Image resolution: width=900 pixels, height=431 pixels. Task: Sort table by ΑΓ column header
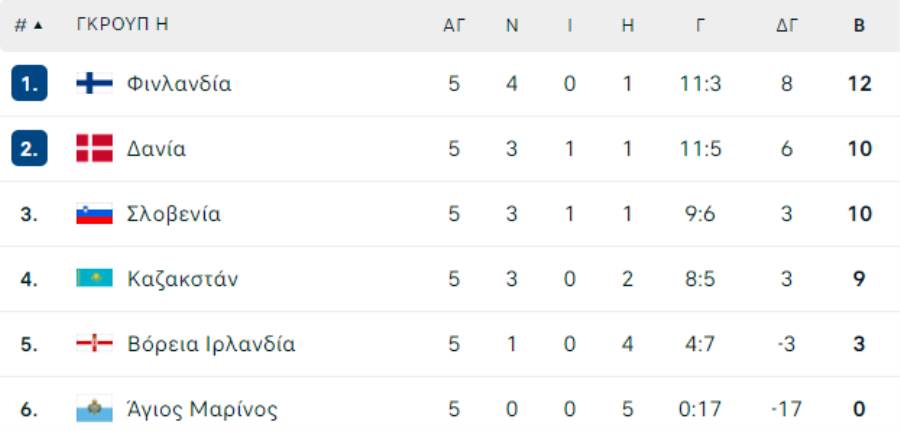pos(454,26)
